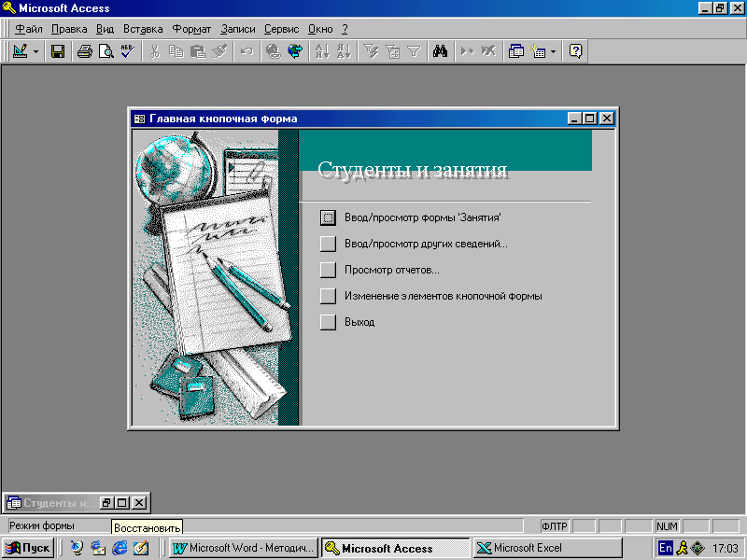
Task: Filter by selection icon
Action: 371,51
